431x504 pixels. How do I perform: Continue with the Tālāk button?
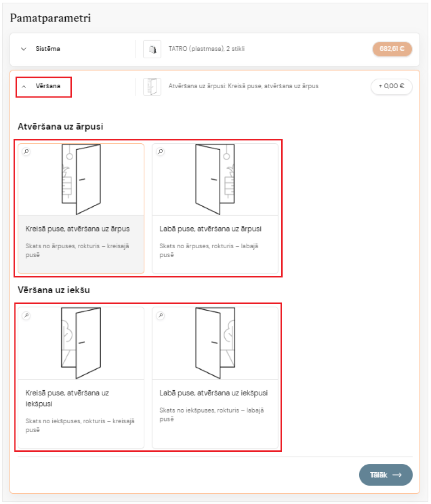click(x=386, y=475)
